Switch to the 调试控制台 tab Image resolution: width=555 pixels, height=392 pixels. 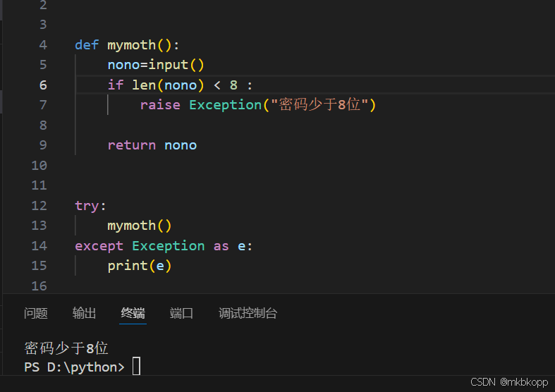coord(248,313)
